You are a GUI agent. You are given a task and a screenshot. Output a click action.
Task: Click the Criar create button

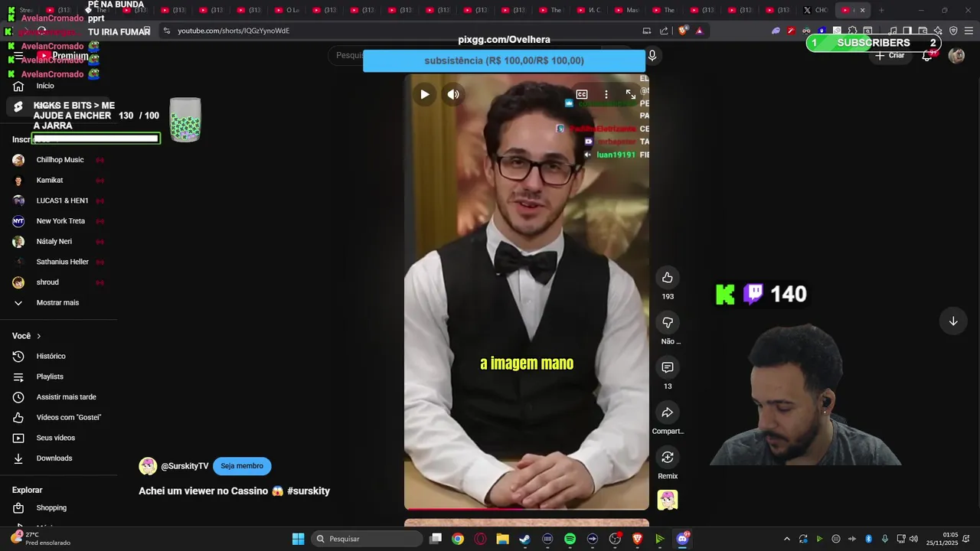coord(890,55)
